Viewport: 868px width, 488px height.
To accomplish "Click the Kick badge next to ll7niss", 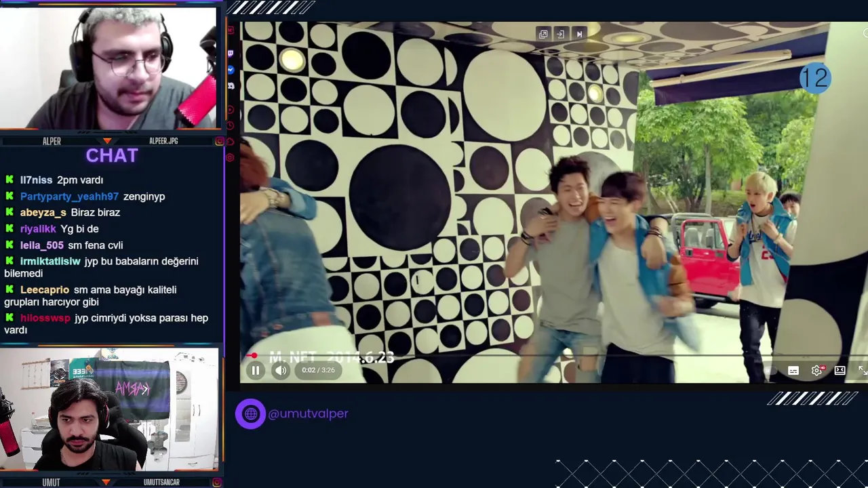I will [9, 180].
